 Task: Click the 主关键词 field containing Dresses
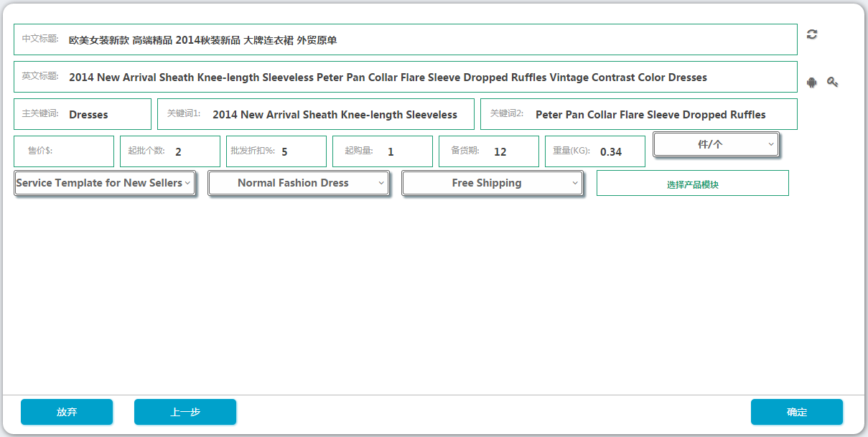pyautogui.click(x=83, y=114)
